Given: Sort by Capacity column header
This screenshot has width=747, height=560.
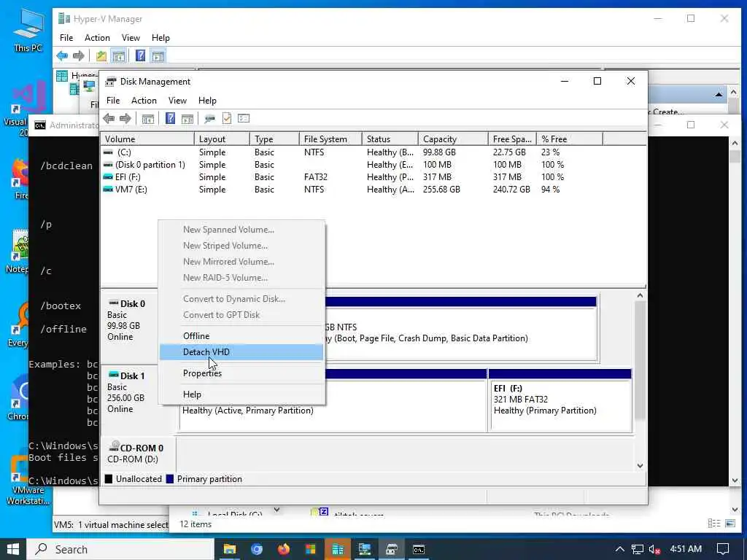Looking at the screenshot, I should 453,139.
